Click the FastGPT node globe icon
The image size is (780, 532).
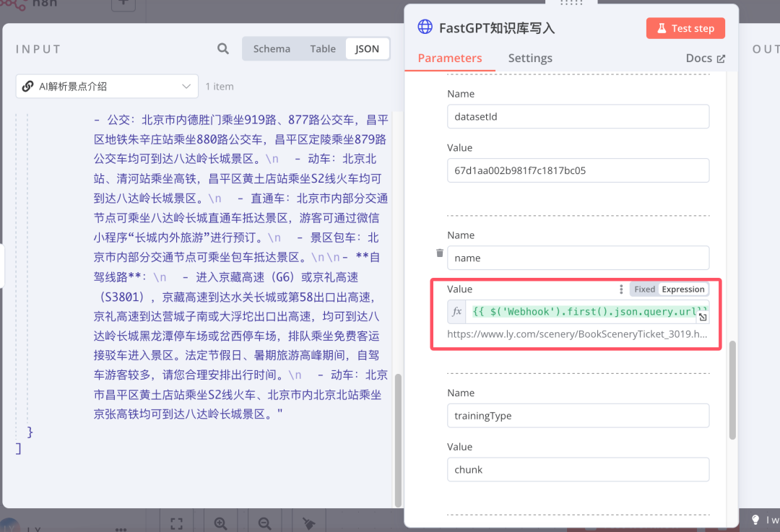[425, 27]
